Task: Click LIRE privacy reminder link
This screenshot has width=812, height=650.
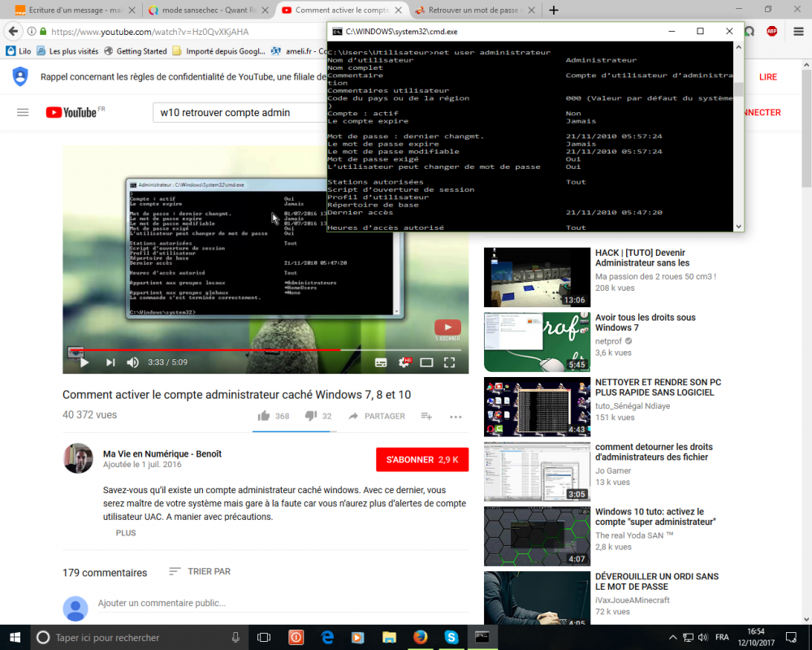Action: (x=768, y=76)
